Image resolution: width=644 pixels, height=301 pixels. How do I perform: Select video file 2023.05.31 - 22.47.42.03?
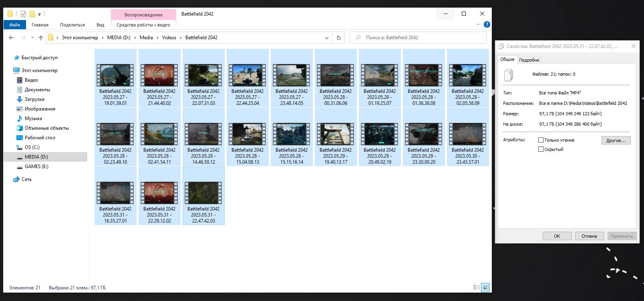click(203, 196)
